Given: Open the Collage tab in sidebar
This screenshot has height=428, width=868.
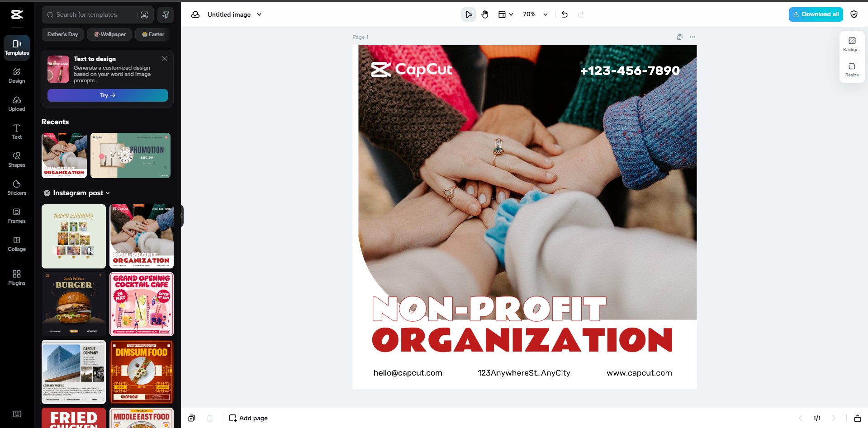Looking at the screenshot, I should coord(17,244).
